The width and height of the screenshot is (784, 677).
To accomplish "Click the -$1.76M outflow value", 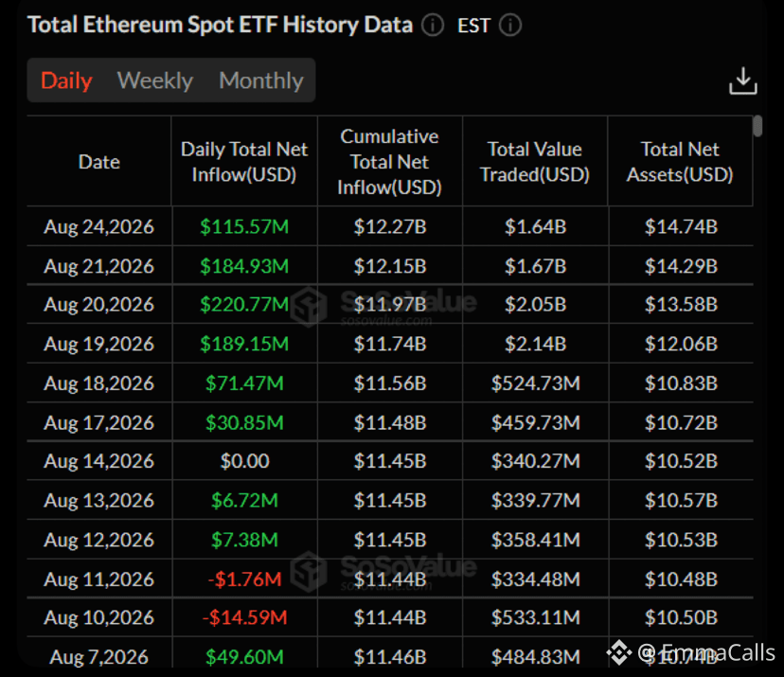I will click(x=244, y=579).
